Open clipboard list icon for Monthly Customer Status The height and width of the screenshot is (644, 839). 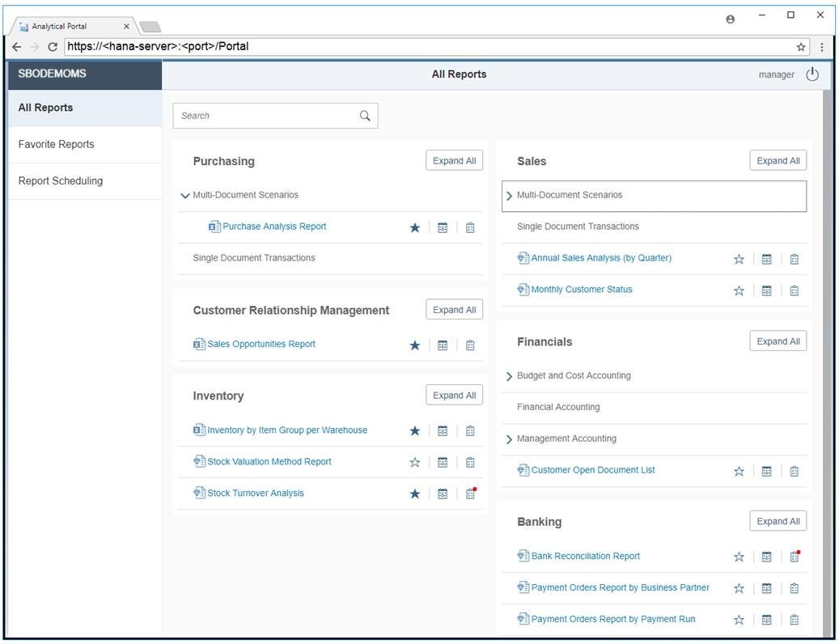coord(794,291)
